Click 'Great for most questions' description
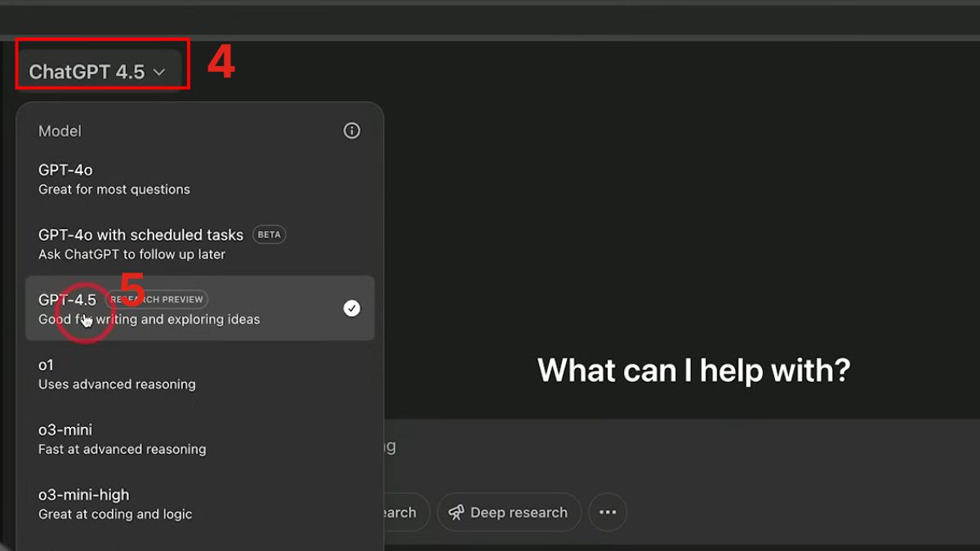Image resolution: width=980 pixels, height=551 pixels. pos(114,189)
